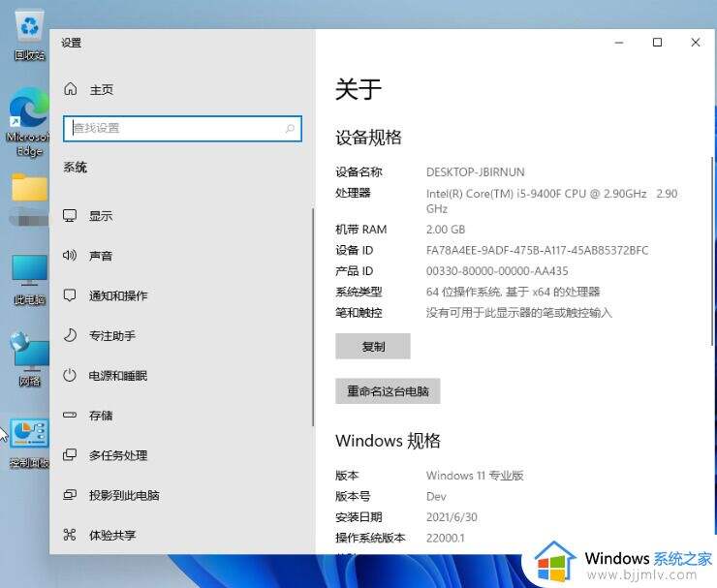717x588 pixels.
Task: Select the product ID 00330-80000-00000-AA435
Action: pos(497,271)
